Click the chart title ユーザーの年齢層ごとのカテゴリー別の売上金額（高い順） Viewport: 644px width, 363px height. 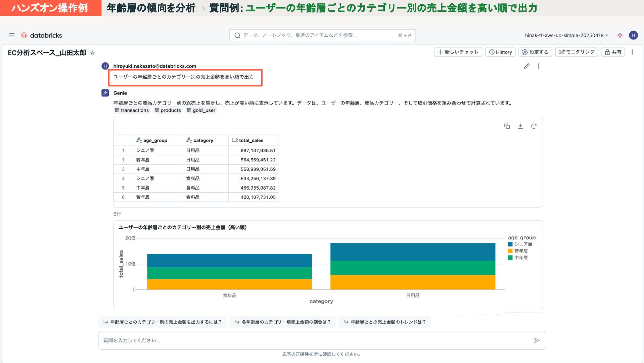coord(183,228)
